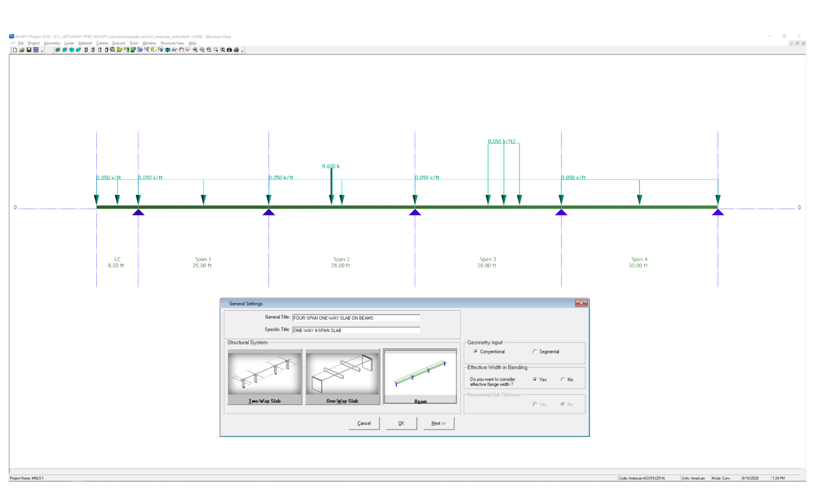Choose No for effective flange width
The height and width of the screenshot is (504, 816).
[563, 380]
